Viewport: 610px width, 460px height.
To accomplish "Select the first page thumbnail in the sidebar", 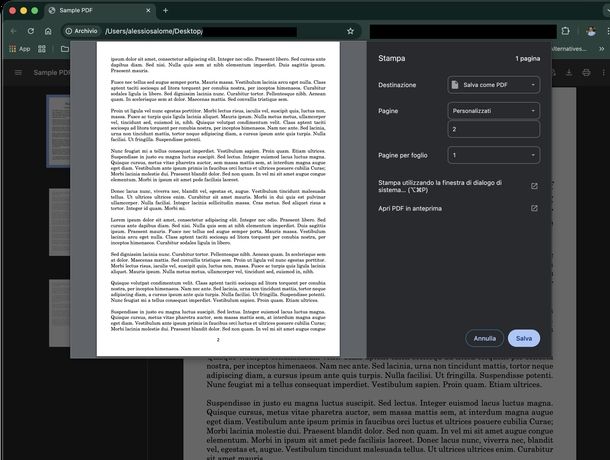I will [58, 132].
